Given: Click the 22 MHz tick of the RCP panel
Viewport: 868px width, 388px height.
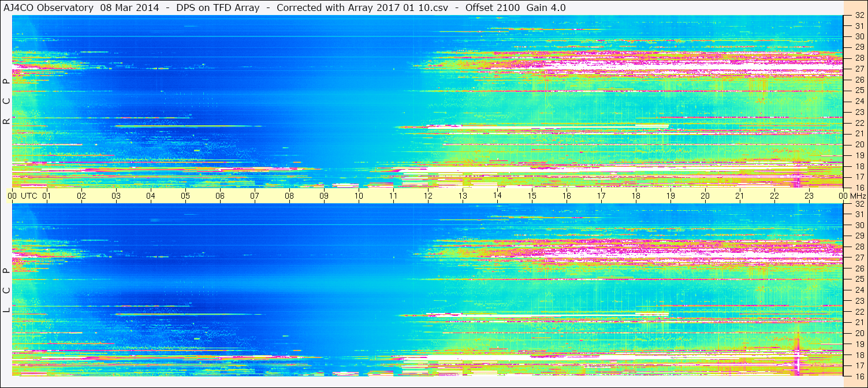Looking at the screenshot, I should 859,123.
